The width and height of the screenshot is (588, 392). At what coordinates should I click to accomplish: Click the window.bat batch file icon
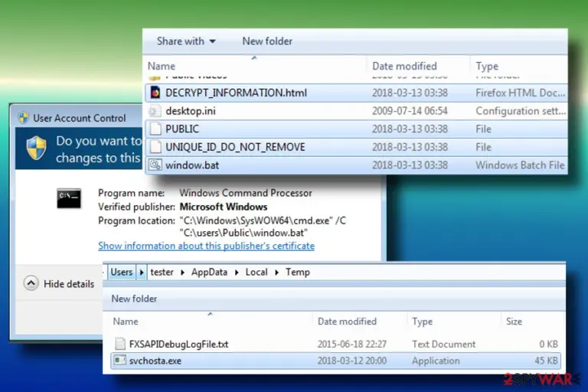155,165
